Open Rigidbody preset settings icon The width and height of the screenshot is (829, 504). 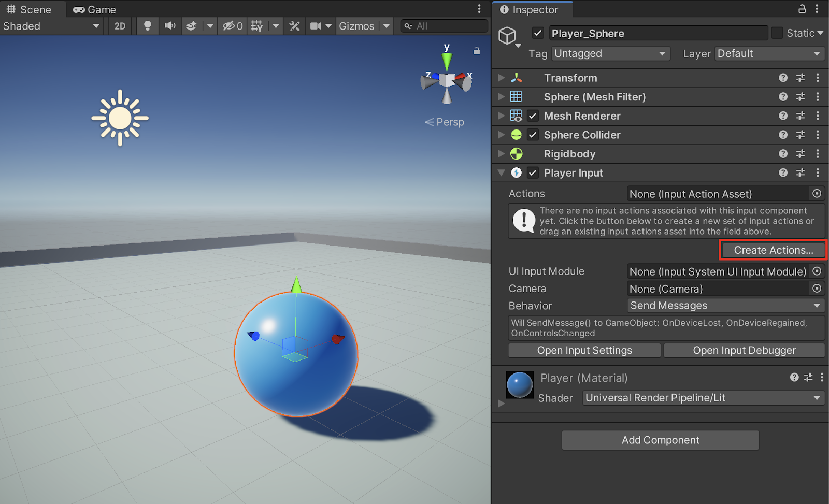point(801,154)
